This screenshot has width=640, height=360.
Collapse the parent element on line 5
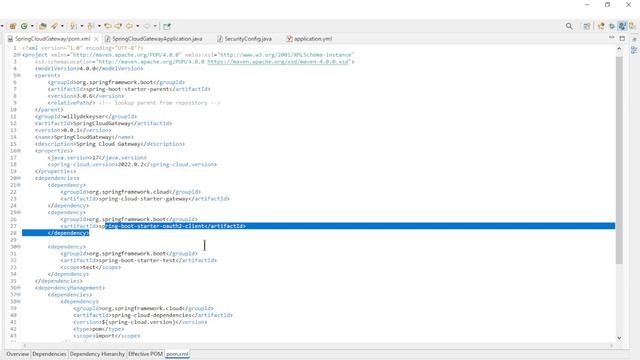point(19,76)
